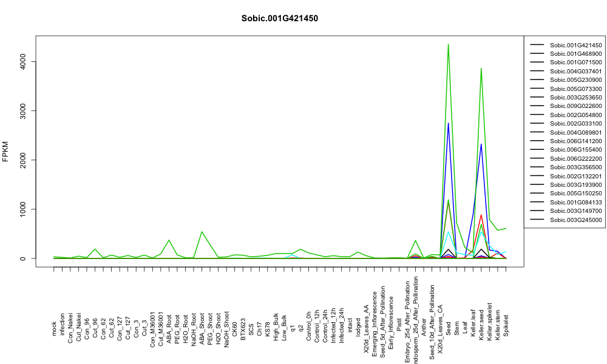Click the green peak above ABA_Shoot
Screen dimensions: 607x364
point(202,232)
